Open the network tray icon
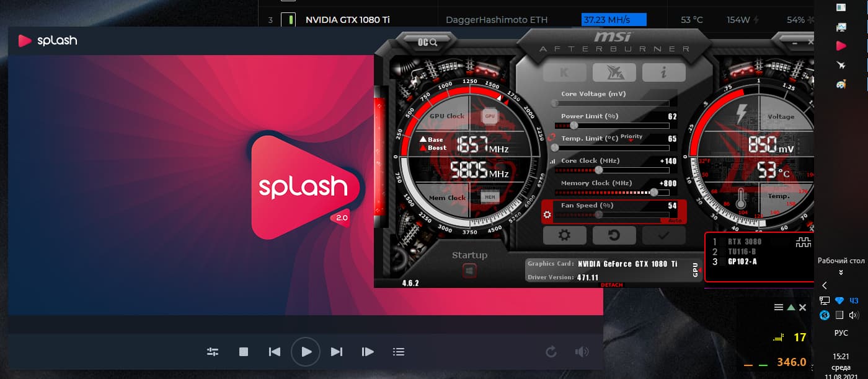The image size is (868, 379). coord(825,300)
